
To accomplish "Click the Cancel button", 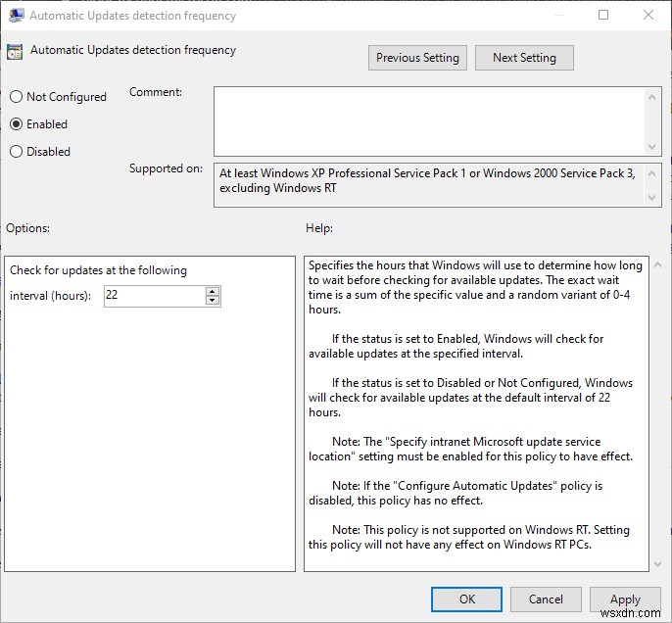I will pyautogui.click(x=546, y=599).
